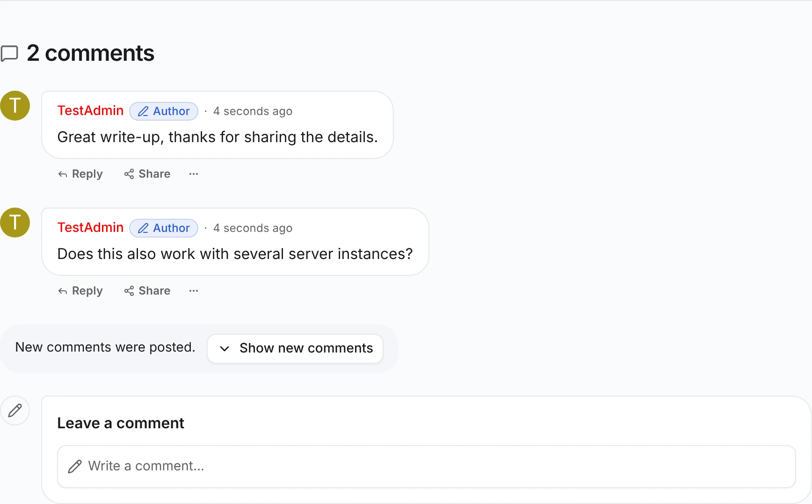
Task: Share the 'Great write-up' comment
Action: (147, 174)
